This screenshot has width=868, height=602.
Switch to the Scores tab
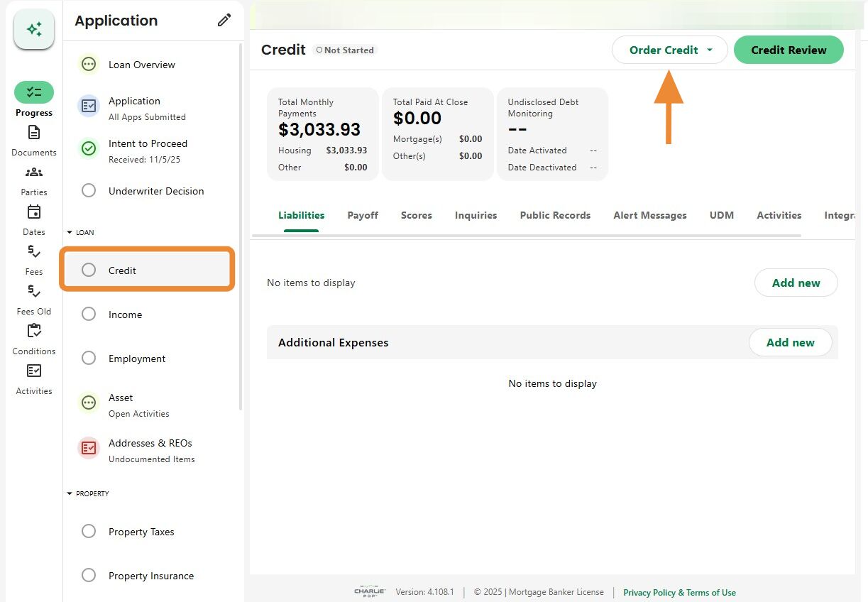click(x=416, y=215)
